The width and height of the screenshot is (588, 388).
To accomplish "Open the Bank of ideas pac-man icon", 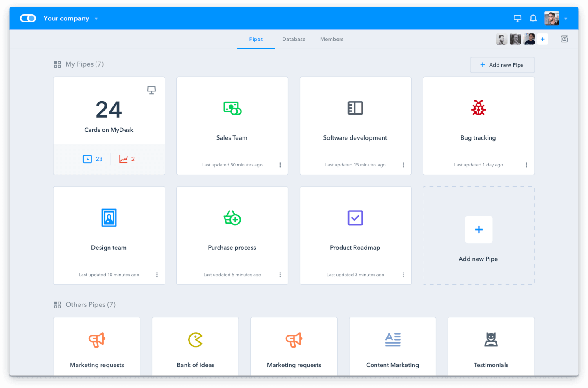I will pos(196,339).
